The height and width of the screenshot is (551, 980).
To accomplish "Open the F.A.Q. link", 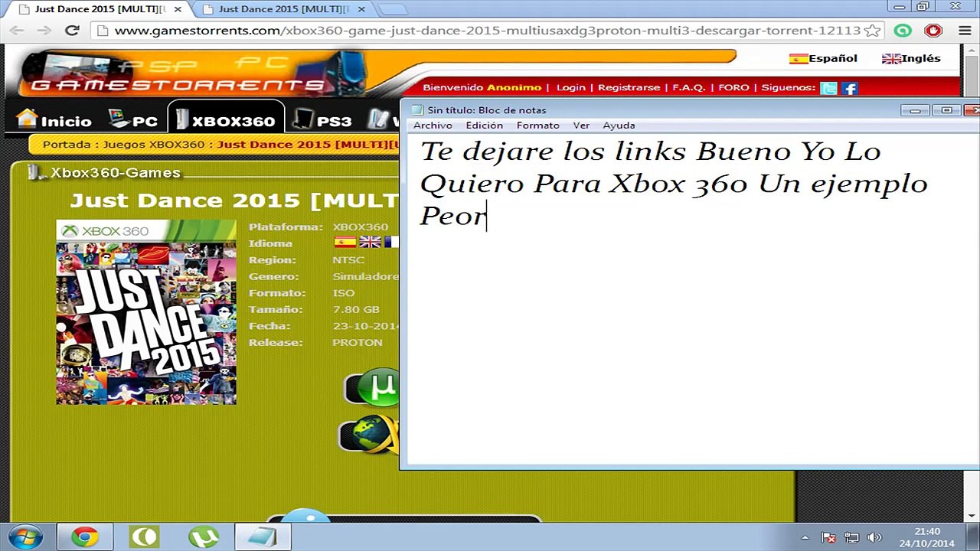I will 688,87.
